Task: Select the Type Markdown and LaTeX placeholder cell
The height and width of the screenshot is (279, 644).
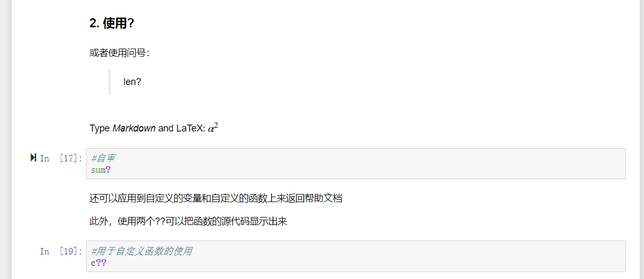Action: (x=154, y=128)
